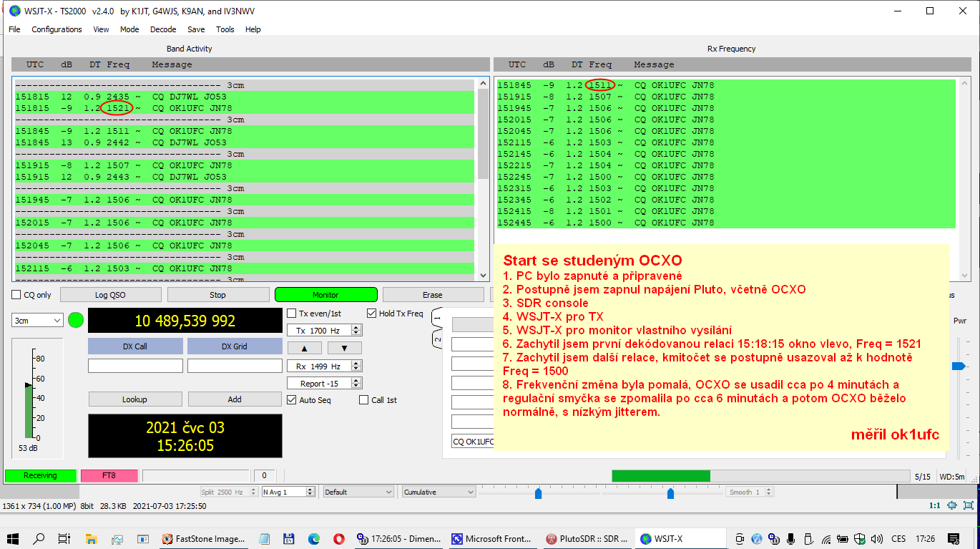Click the Erase button
The width and height of the screenshot is (980, 549).
click(433, 295)
